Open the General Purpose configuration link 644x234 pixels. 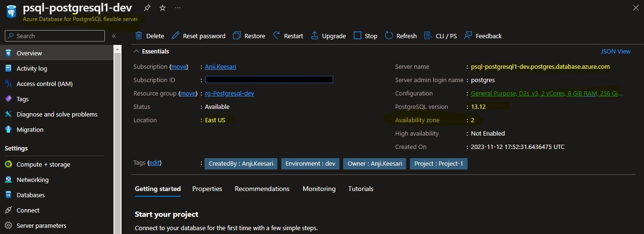546,93
